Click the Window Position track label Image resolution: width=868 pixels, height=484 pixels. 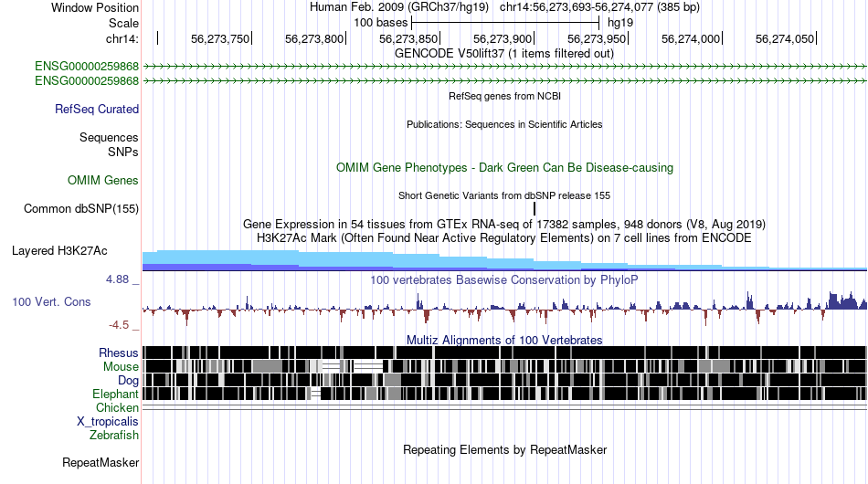[95, 7]
